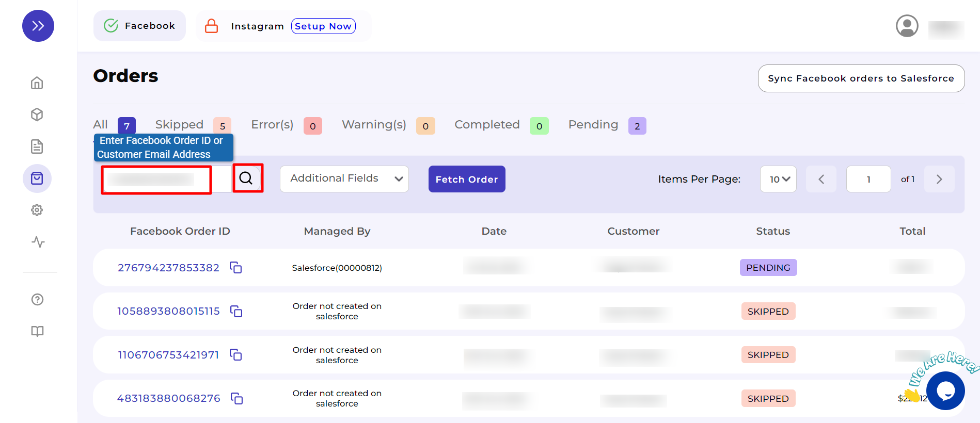Open the Help question mark icon
The image size is (980, 423).
tap(37, 300)
